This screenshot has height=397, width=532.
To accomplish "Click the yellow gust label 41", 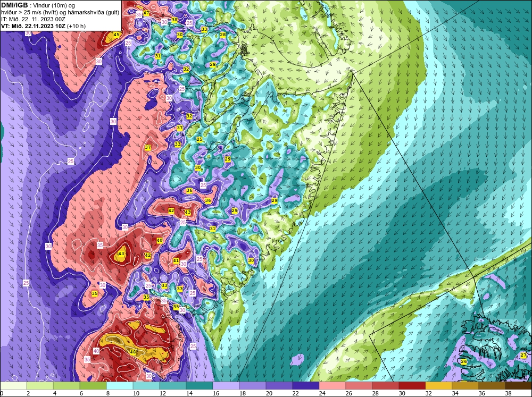I will [x=176, y=261].
